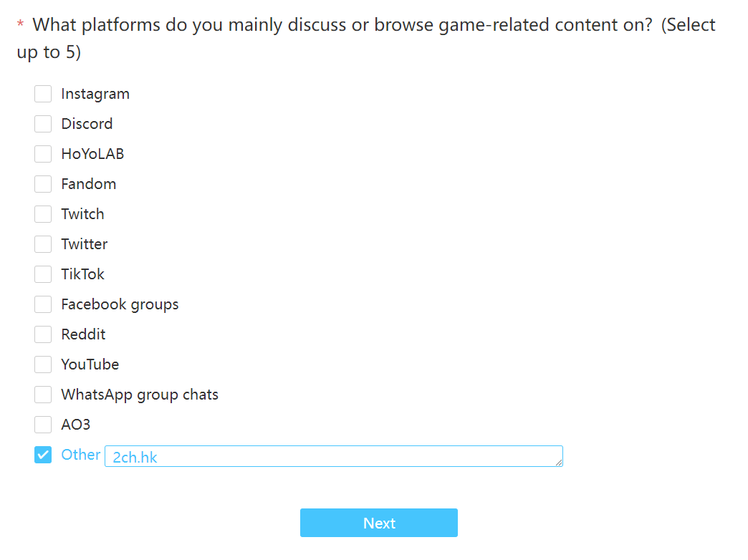Tick the Discord option box
The width and height of the screenshot is (748, 560).
[x=43, y=124]
